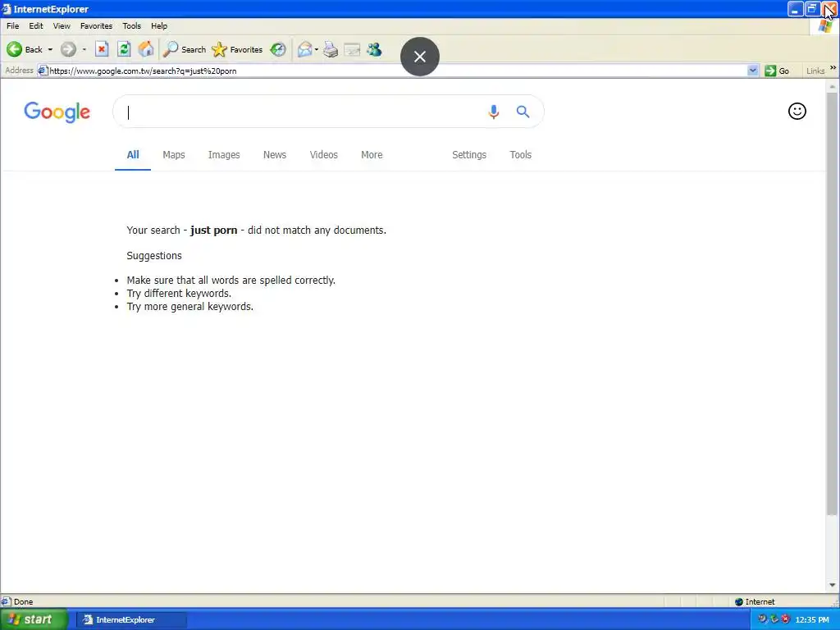Expand the More search options
The width and height of the screenshot is (840, 630).
(x=372, y=155)
